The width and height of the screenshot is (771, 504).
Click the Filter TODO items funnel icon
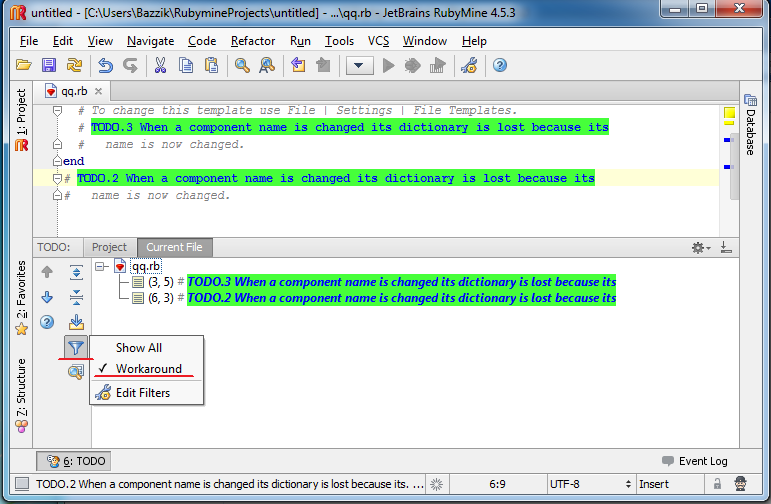[x=76, y=348]
